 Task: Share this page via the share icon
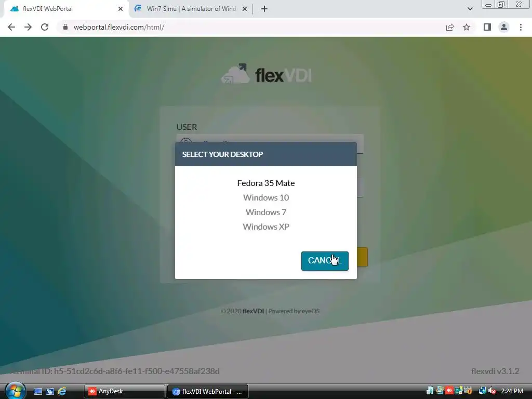pyautogui.click(x=450, y=27)
